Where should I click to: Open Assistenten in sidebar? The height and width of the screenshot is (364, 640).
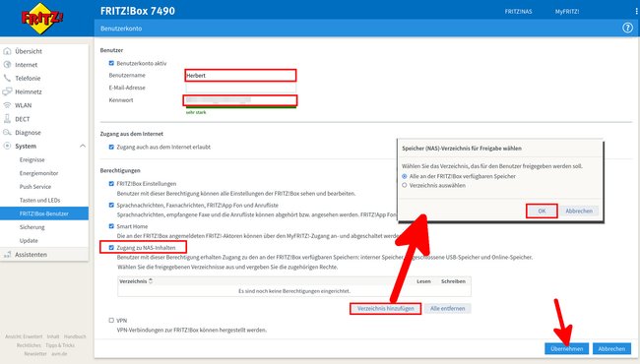click(32, 255)
